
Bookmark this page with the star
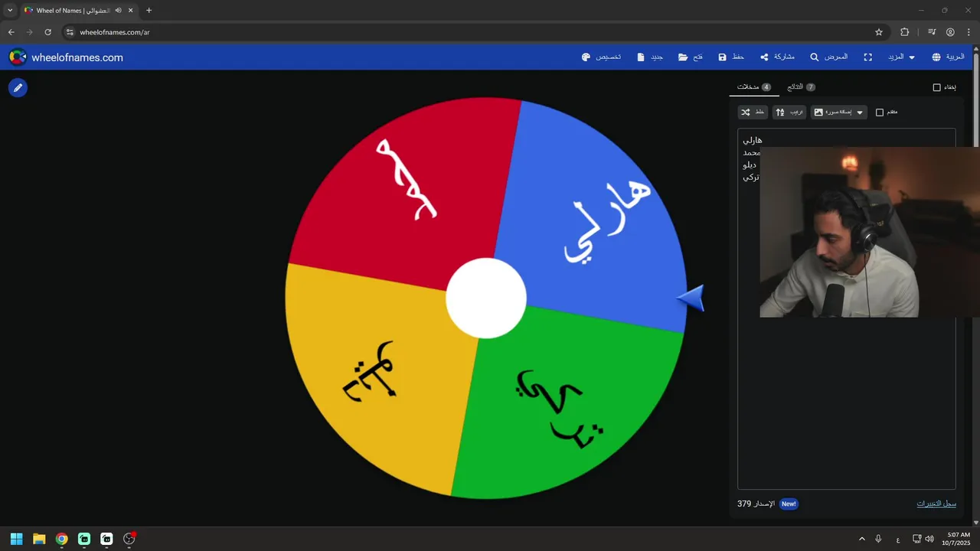pos(879,32)
